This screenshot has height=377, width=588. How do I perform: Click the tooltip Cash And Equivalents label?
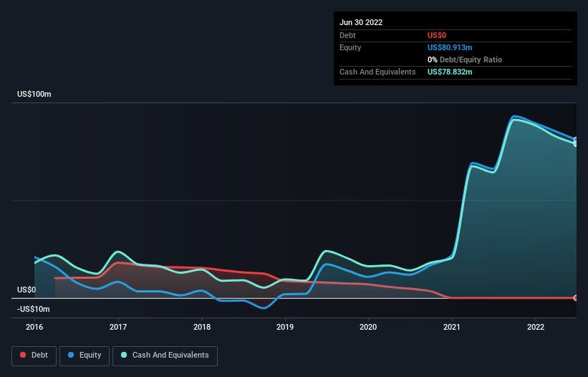[377, 72]
